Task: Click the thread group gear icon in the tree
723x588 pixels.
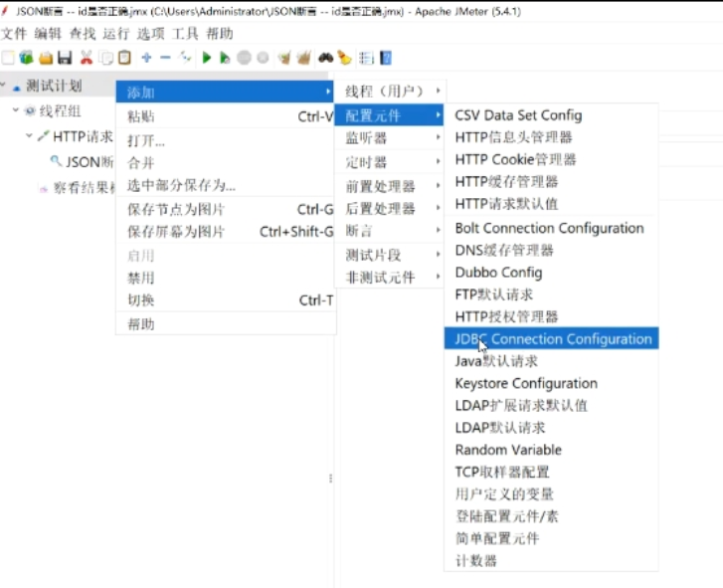Action: pos(30,111)
